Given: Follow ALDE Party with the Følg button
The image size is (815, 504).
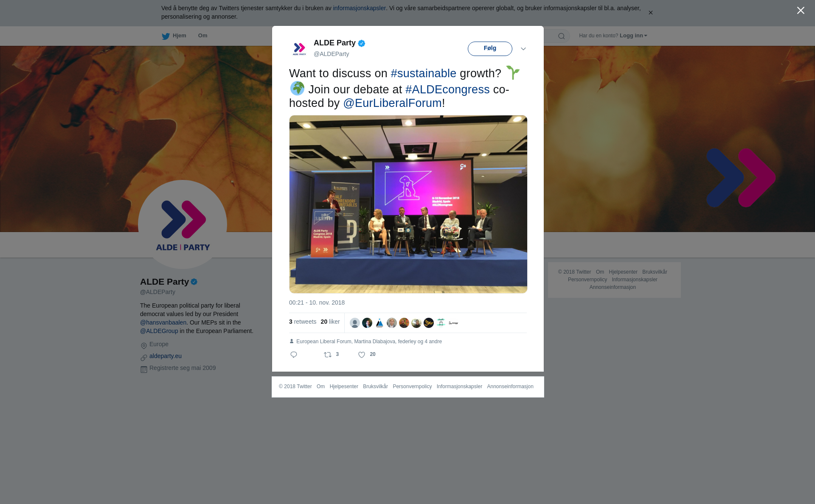Looking at the screenshot, I should [x=490, y=48].
